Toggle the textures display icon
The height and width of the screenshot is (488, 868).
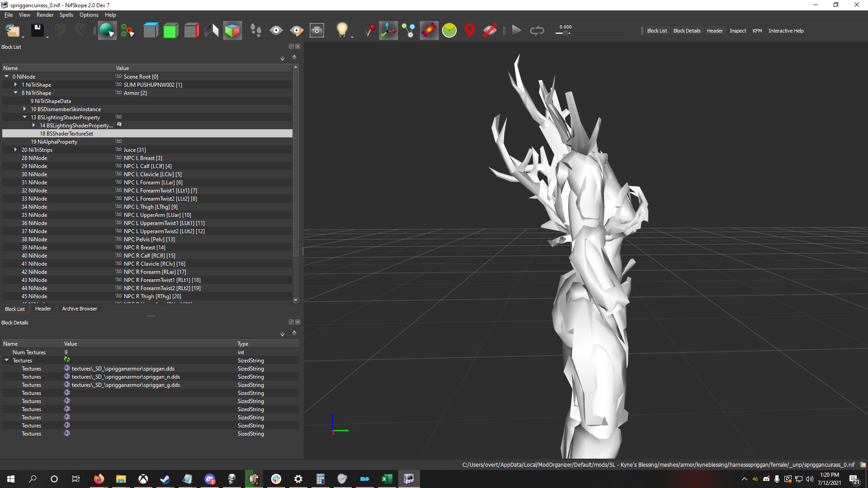429,31
